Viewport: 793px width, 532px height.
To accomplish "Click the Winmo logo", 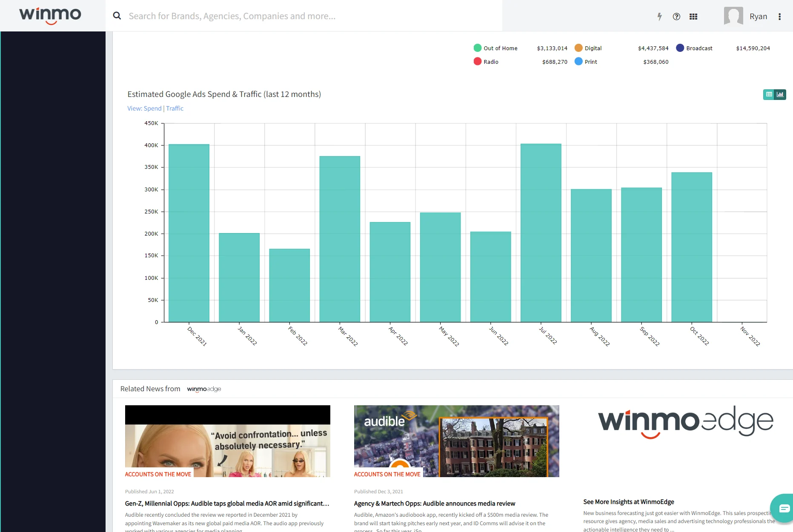I will [50, 16].
